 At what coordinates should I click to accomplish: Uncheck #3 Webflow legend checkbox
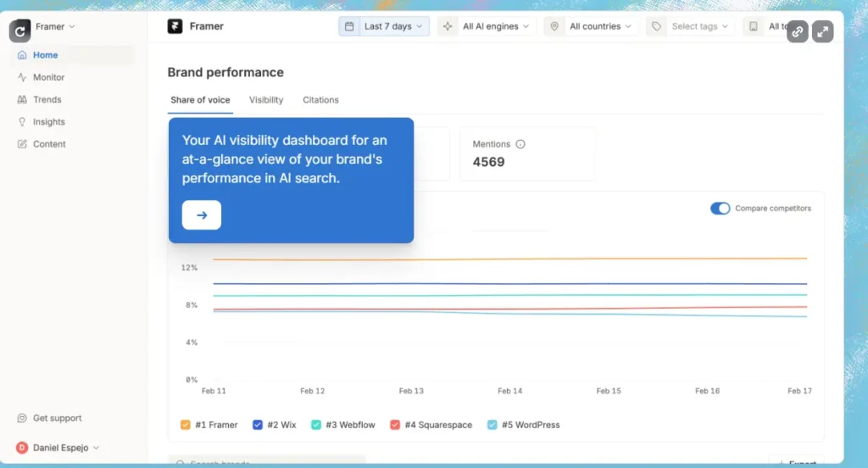(316, 425)
